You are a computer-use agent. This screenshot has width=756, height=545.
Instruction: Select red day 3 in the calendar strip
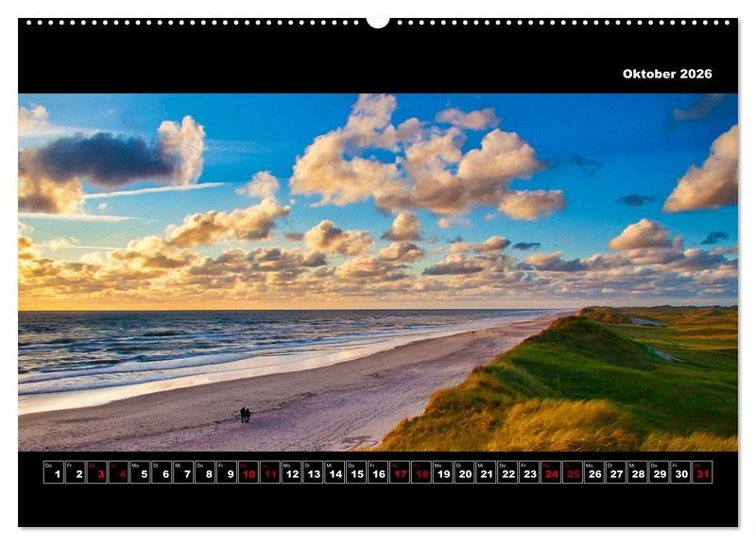97,472
